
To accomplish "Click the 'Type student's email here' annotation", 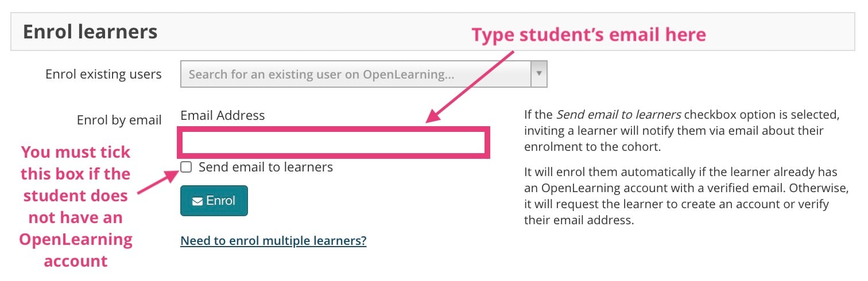I will pyautogui.click(x=588, y=35).
